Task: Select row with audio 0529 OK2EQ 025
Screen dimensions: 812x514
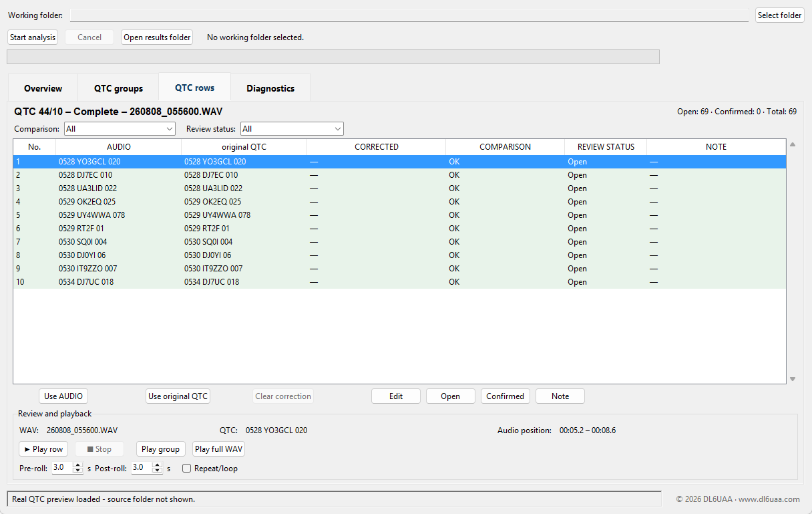Action: pos(399,202)
